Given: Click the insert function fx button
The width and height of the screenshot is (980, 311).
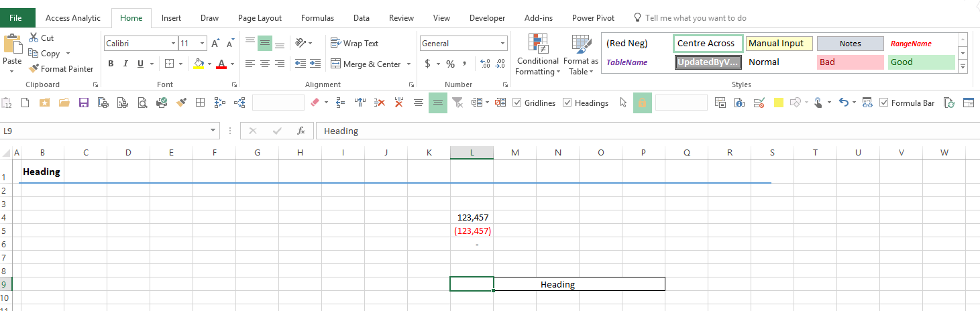Looking at the screenshot, I should tap(301, 131).
